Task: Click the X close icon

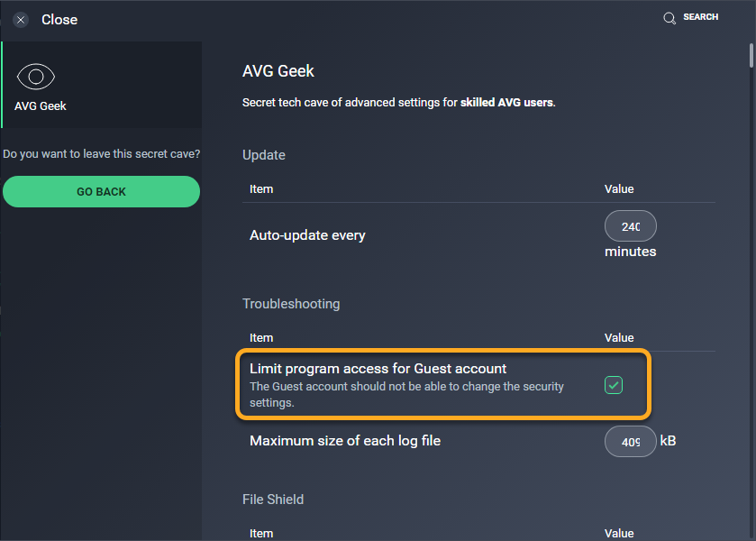Action: 20,20
